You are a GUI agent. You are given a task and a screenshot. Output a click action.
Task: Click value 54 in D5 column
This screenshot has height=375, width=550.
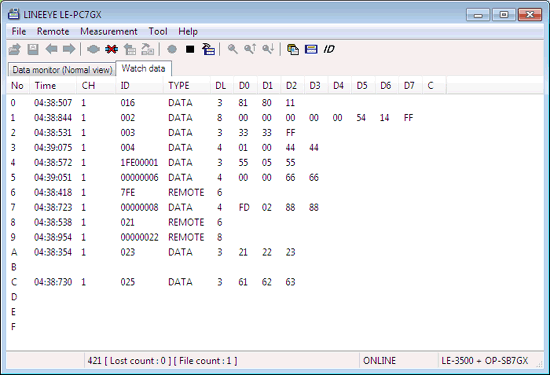pyautogui.click(x=361, y=118)
